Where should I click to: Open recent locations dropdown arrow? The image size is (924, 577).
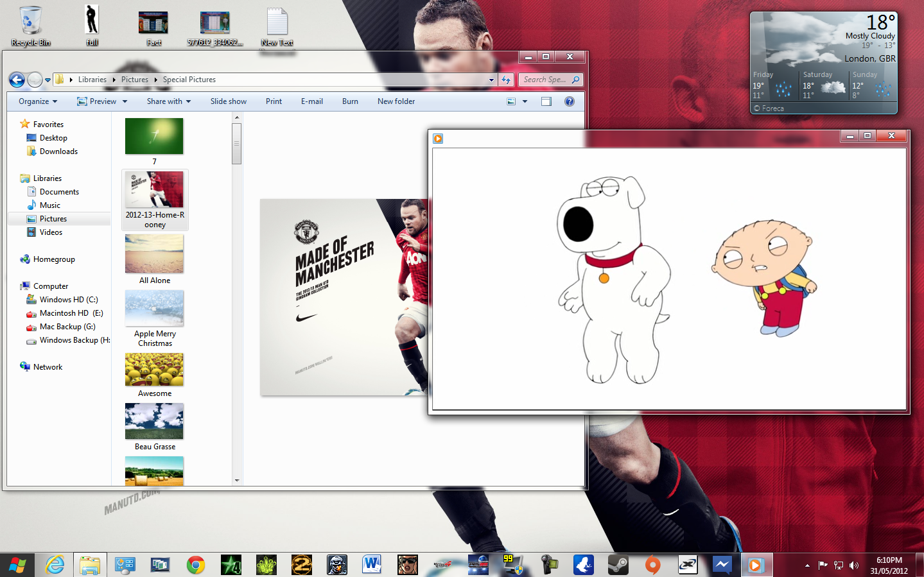pyautogui.click(x=48, y=80)
